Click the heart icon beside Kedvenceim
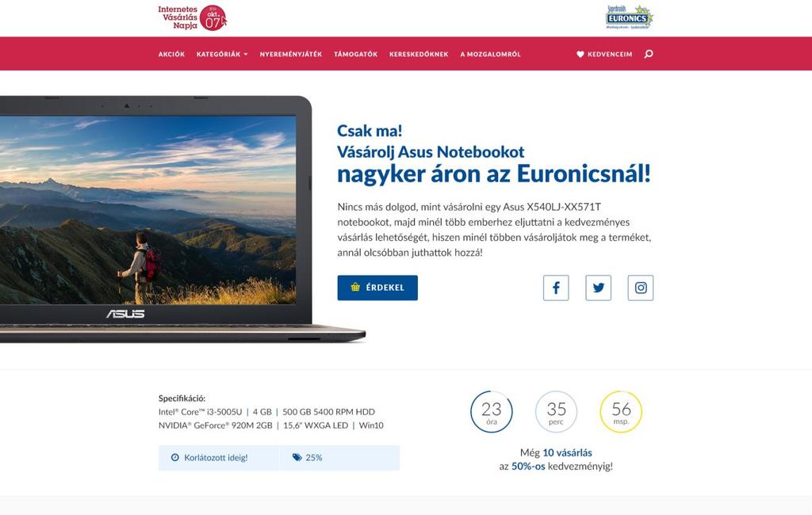Viewport: 812px width, 515px height. (580, 55)
